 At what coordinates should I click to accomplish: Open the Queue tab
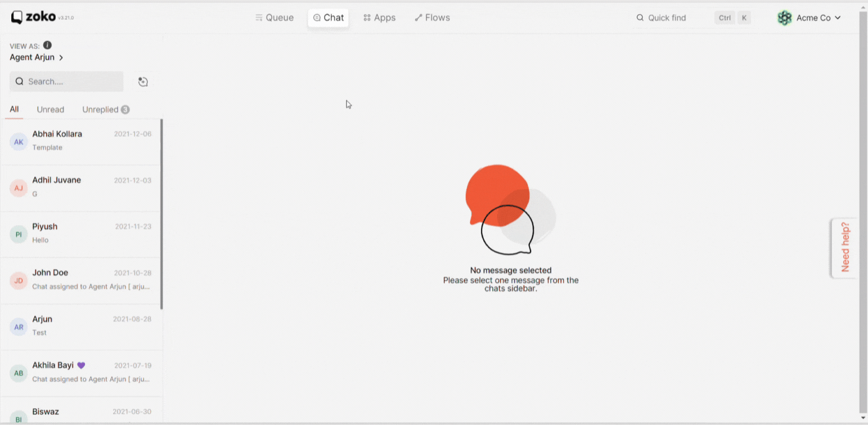[275, 17]
